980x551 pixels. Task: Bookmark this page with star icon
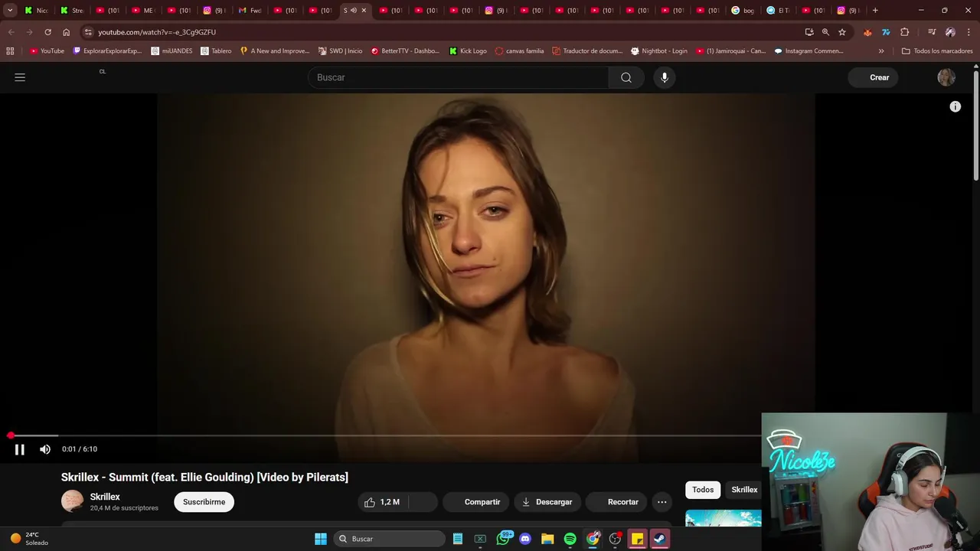click(x=842, y=32)
